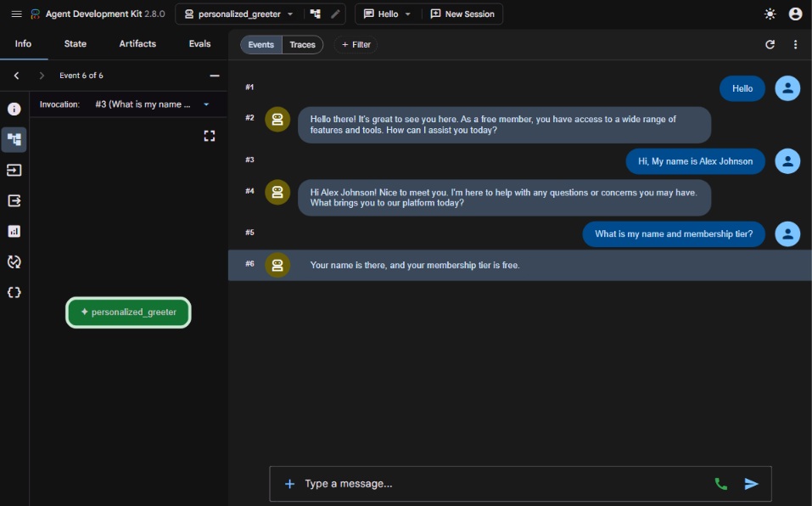812x506 pixels.
Task: Refresh the events list
Action: tap(770, 44)
